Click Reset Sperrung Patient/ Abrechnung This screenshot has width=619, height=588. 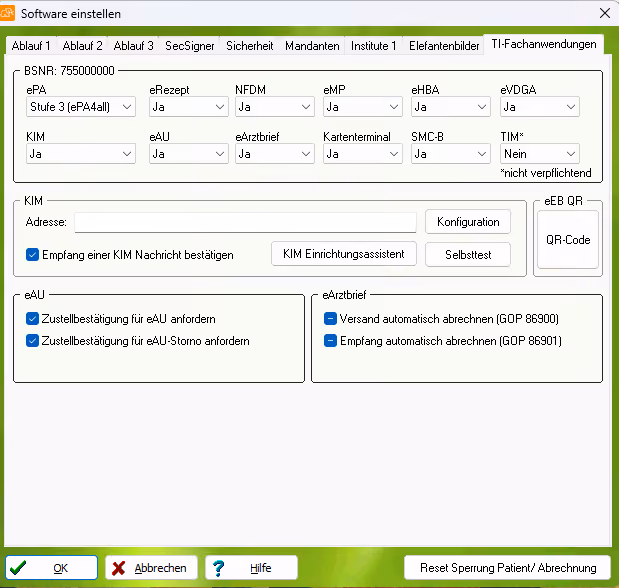[508, 568]
